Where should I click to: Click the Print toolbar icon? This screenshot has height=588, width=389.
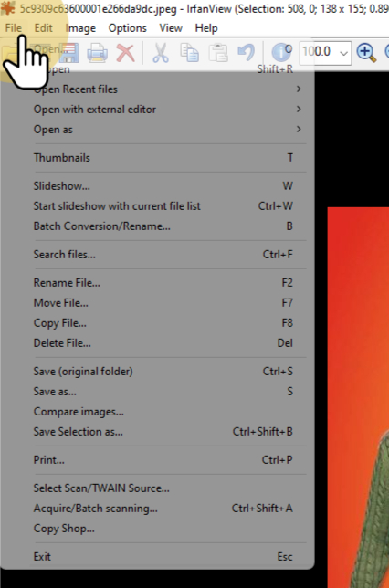click(97, 53)
